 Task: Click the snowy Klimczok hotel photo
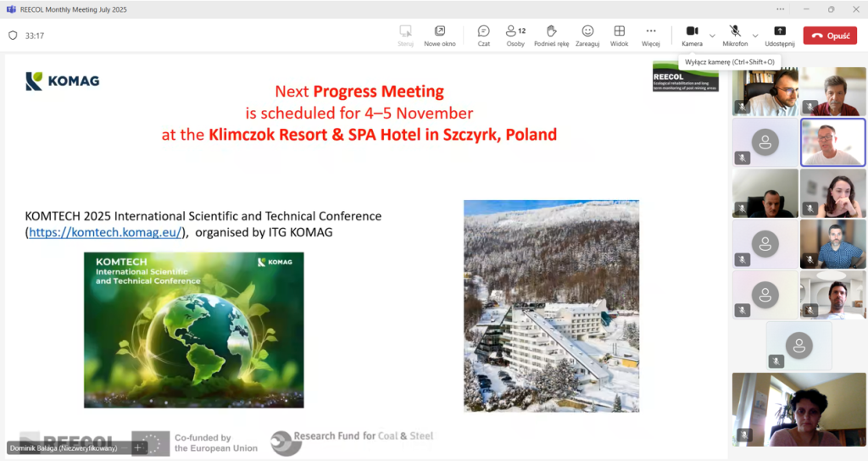(x=551, y=306)
